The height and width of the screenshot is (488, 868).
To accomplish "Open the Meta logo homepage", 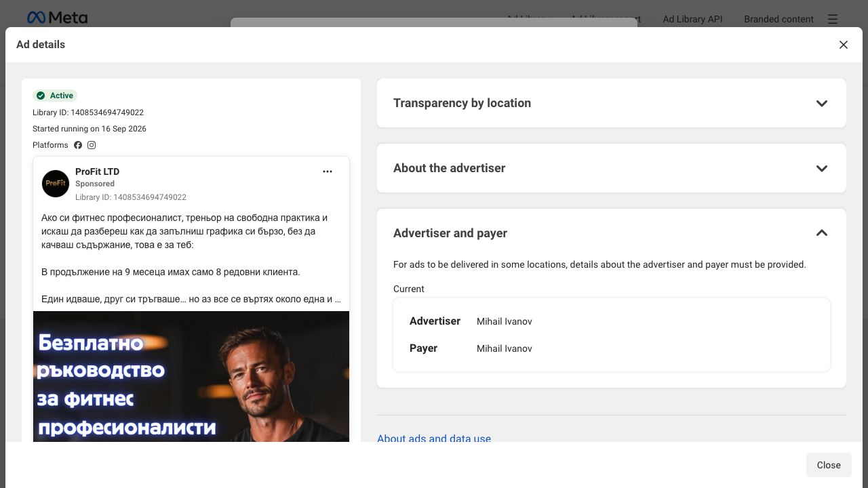I will click(57, 18).
